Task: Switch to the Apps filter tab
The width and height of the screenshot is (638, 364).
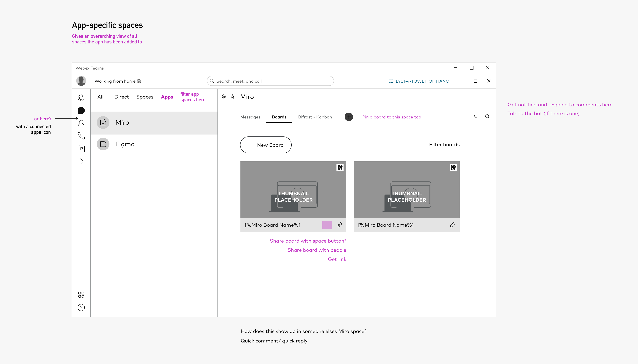Action: pos(167,97)
